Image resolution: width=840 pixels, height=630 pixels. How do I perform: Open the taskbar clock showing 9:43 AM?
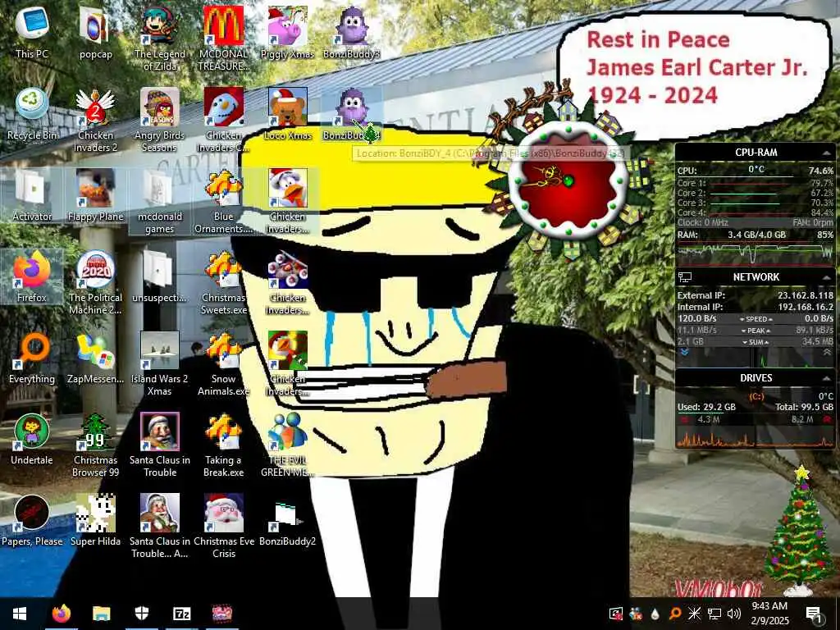pyautogui.click(x=769, y=614)
